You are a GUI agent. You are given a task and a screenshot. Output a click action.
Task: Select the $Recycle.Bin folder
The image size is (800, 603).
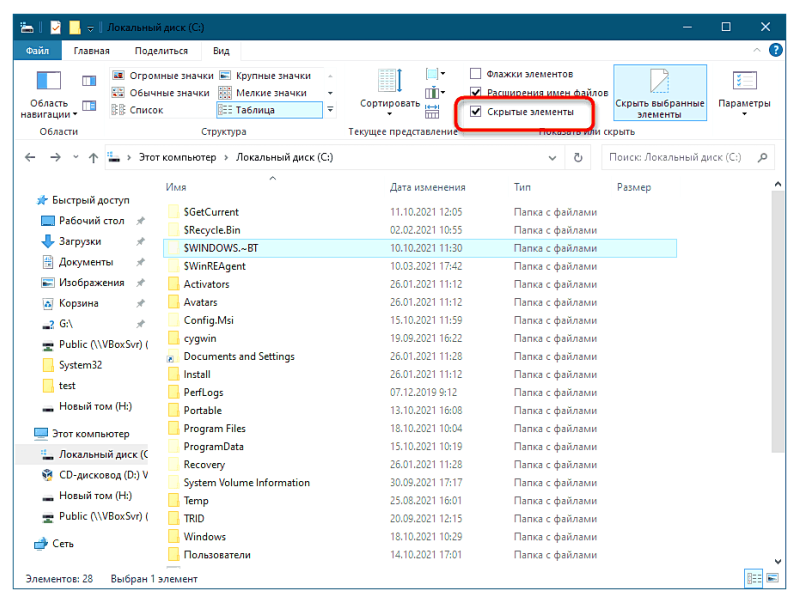click(212, 230)
